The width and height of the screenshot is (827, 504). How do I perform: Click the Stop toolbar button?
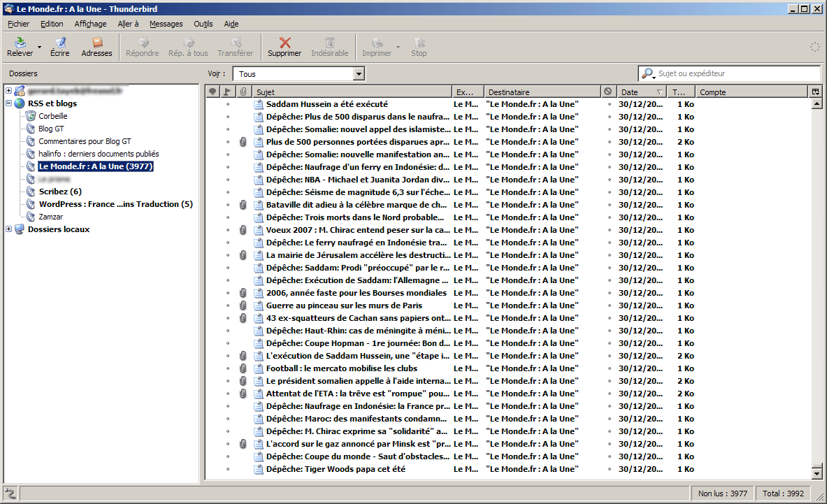click(x=419, y=47)
